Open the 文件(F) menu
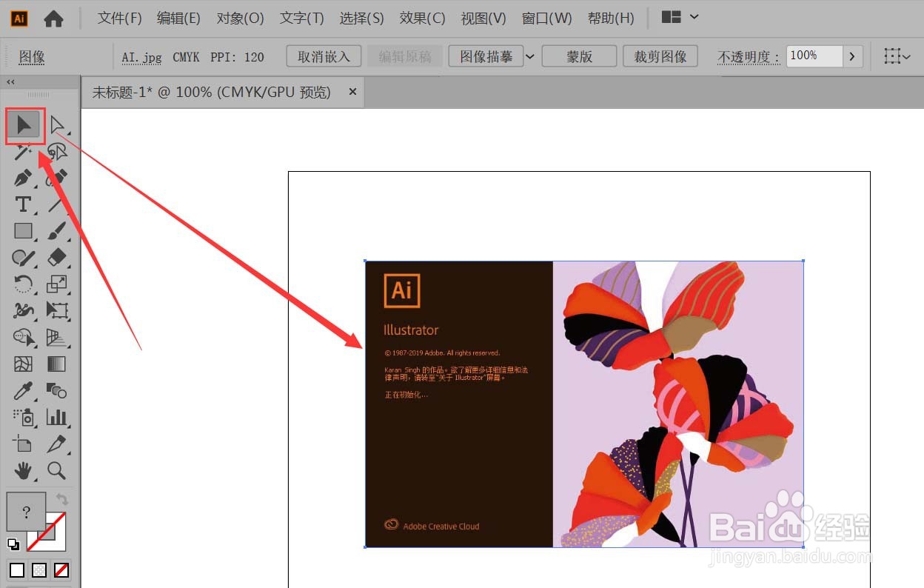 120,19
